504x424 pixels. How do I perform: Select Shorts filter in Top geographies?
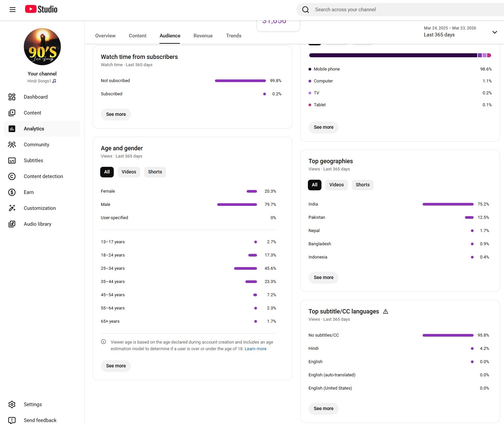(362, 185)
